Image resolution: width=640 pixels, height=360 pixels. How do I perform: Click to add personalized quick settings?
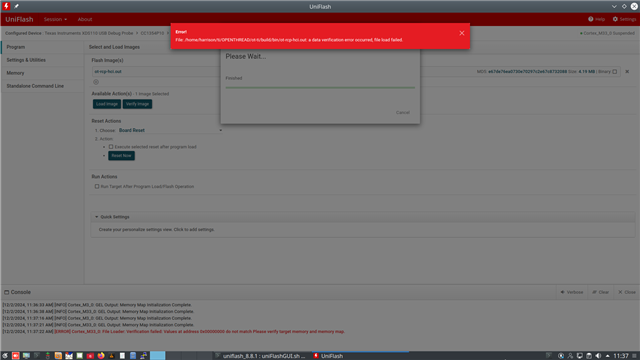click(156, 229)
